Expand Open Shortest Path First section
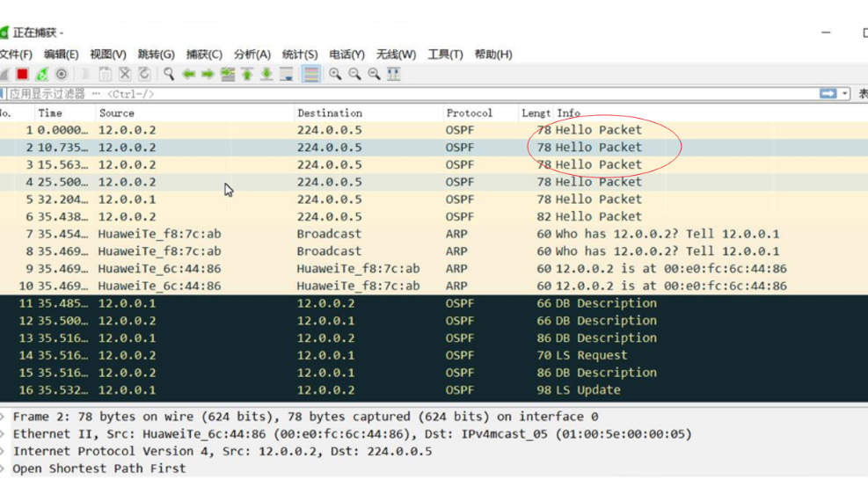This screenshot has width=868, height=501. [4, 468]
